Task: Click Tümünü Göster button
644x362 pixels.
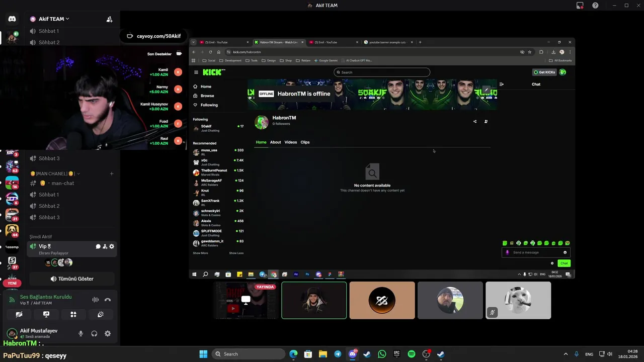Action: click(x=72, y=279)
